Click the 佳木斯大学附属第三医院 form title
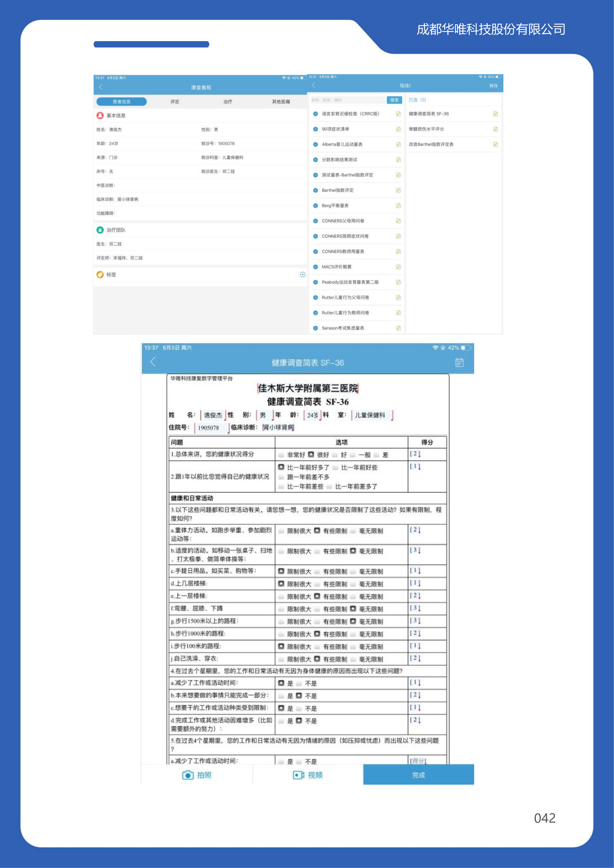Screen dimensions: 614x868 307,388
